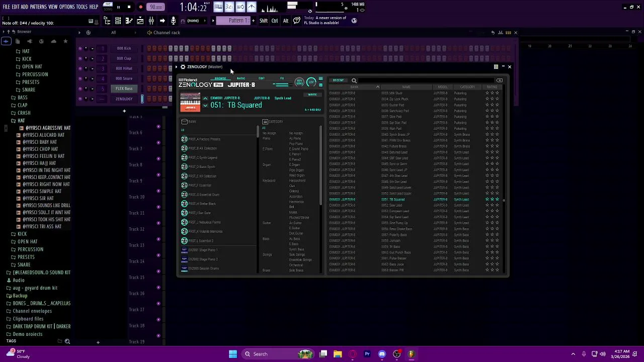Viewport: 644px width, 362px height.
Task: Open the browser search magnifier at bottom
Action: pos(67,341)
